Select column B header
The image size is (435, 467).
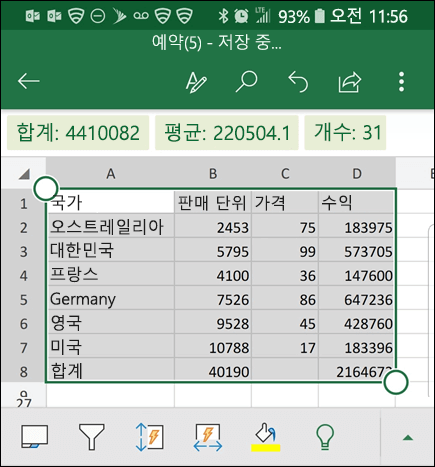click(213, 174)
